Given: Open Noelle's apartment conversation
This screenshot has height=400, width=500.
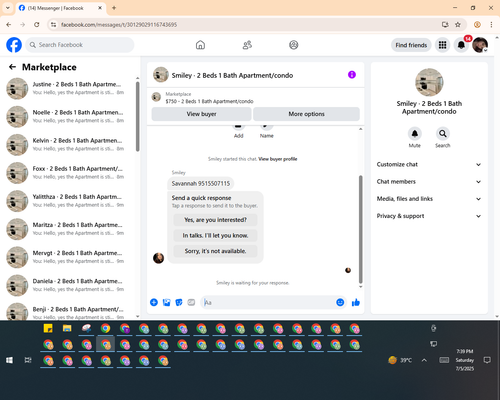Looking at the screenshot, I should (x=68, y=117).
